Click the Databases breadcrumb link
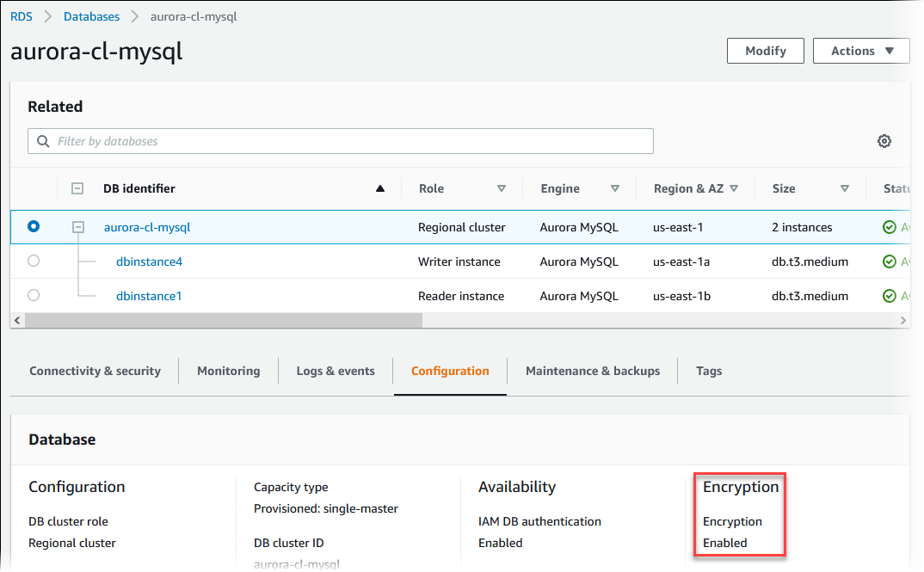 point(91,15)
